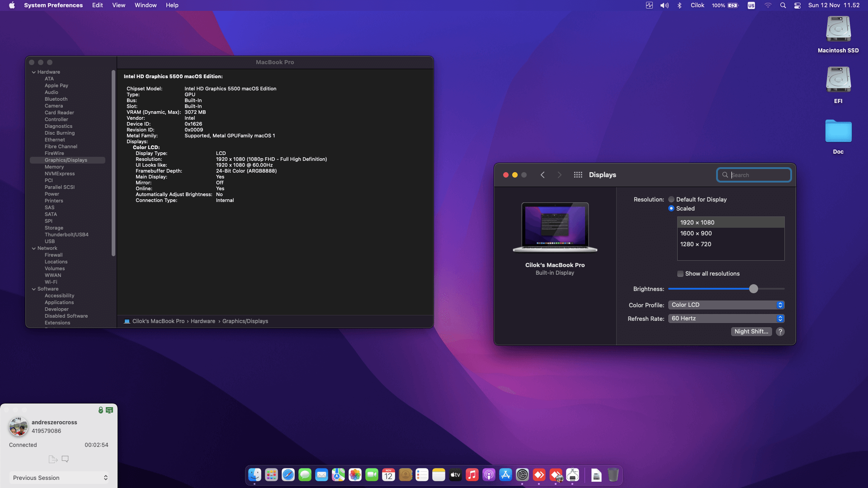The height and width of the screenshot is (488, 868).
Task: Open the Refresh Rate dropdown
Action: (x=726, y=319)
